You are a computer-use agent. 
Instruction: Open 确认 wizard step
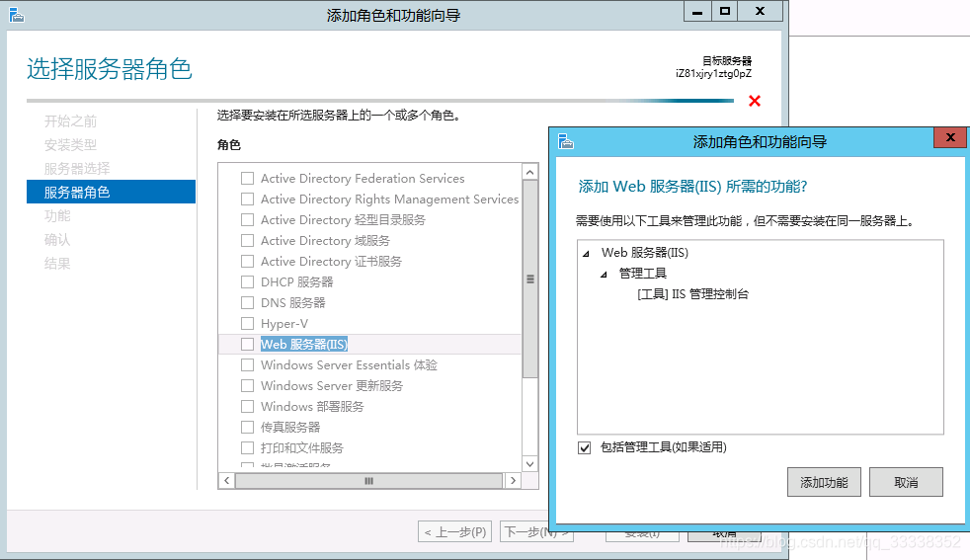pyautogui.click(x=57, y=239)
